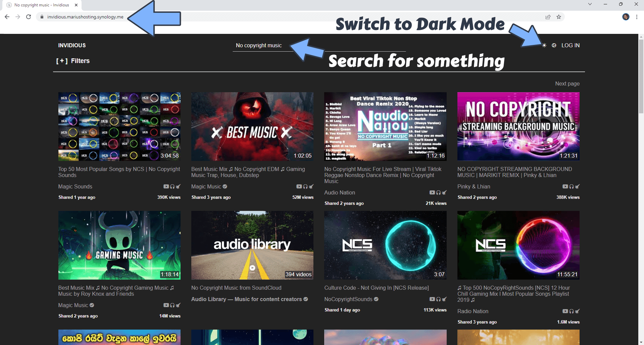Image resolution: width=644 pixels, height=345 pixels.
Task: Bookmark this page with the star icon
Action: tap(559, 17)
